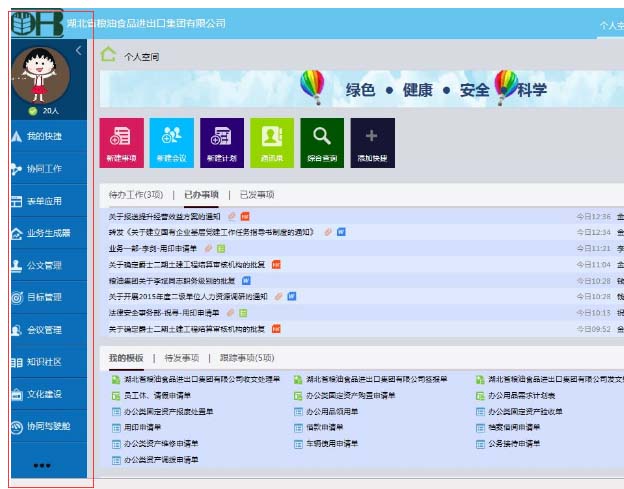
Task: Select 我的快捷 in the sidebar
Action: coord(49,136)
